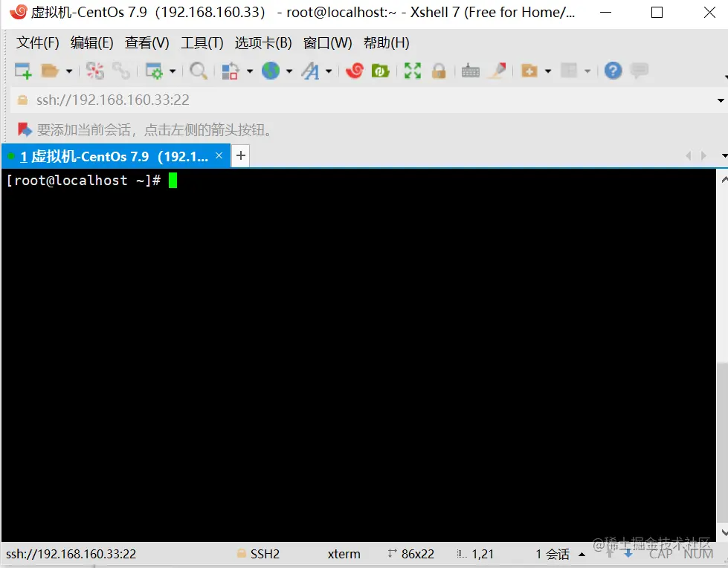Click the terminal scrollbar up arrow
728x568 pixels.
pyautogui.click(x=724, y=180)
